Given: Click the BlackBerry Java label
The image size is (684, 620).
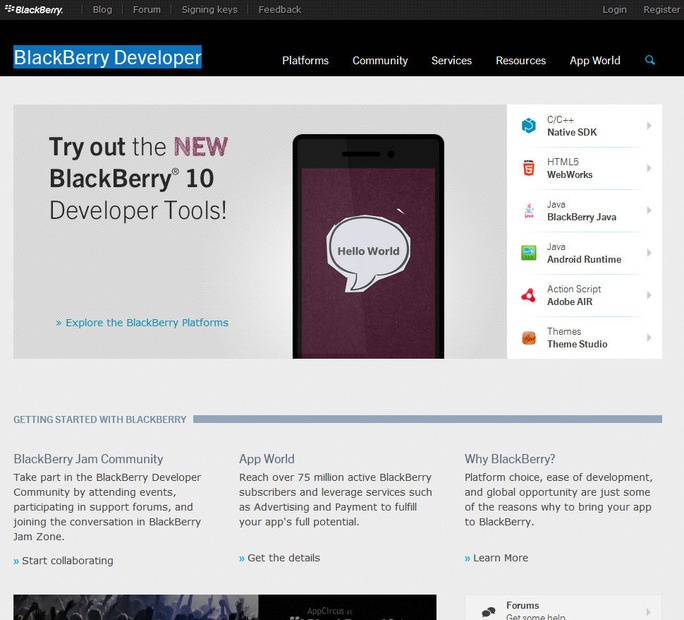Looking at the screenshot, I should [x=581, y=217].
